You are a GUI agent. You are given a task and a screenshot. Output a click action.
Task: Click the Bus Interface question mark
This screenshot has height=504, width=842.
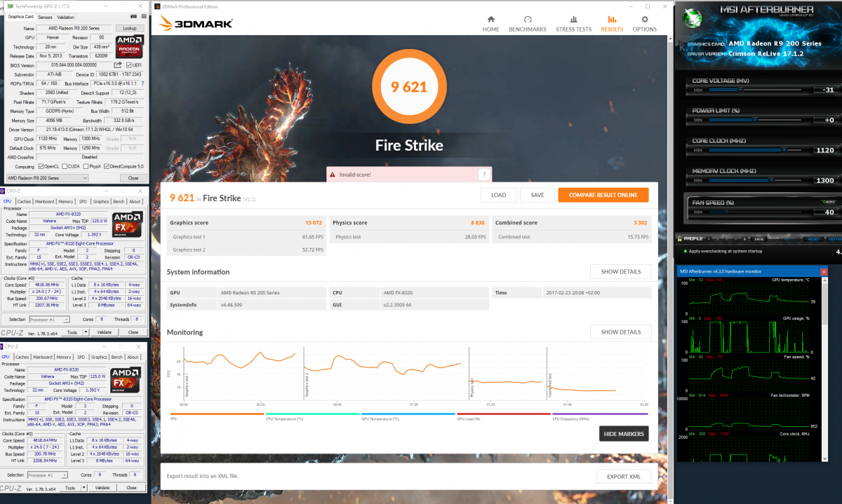click(x=144, y=83)
